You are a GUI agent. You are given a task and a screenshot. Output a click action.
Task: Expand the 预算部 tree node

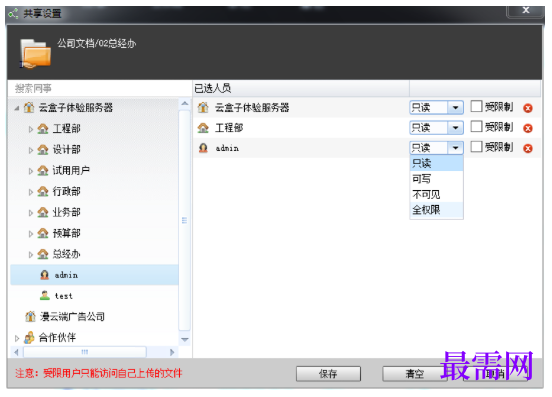31,234
